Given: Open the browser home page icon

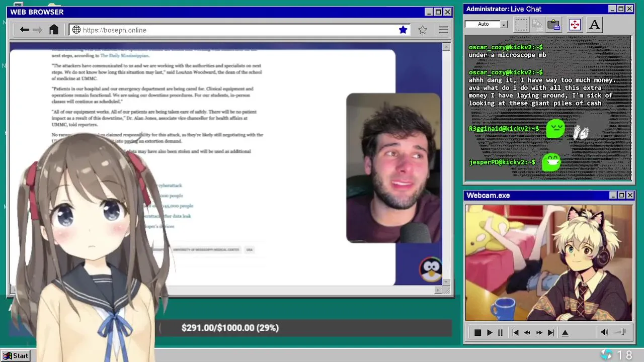Looking at the screenshot, I should click(x=54, y=30).
